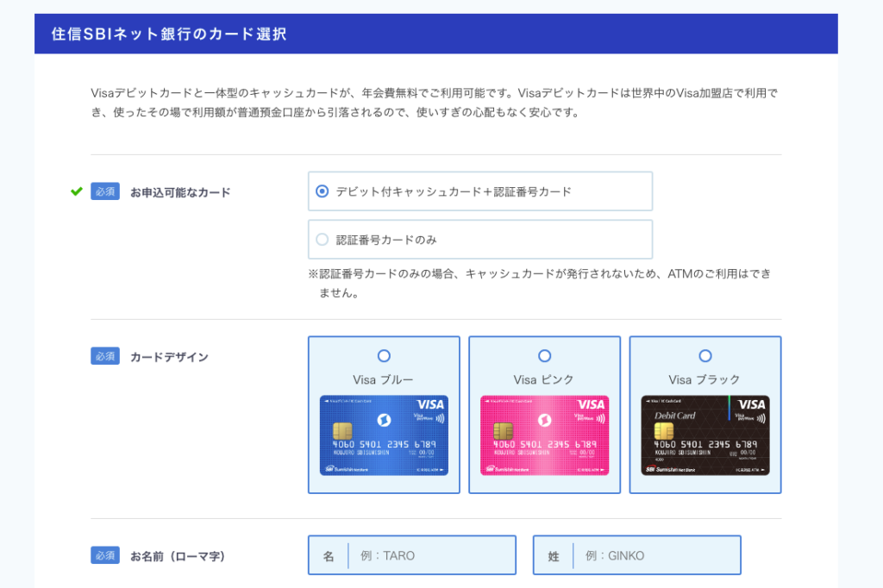883x588 pixels.
Task: Click the 必須 badge next to カードデザイン
Action: 105,356
